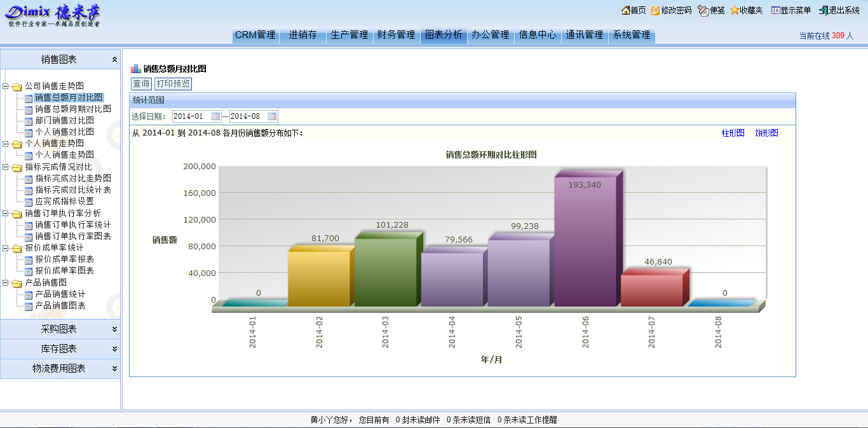Open the end date calendar picker icon

[272, 116]
